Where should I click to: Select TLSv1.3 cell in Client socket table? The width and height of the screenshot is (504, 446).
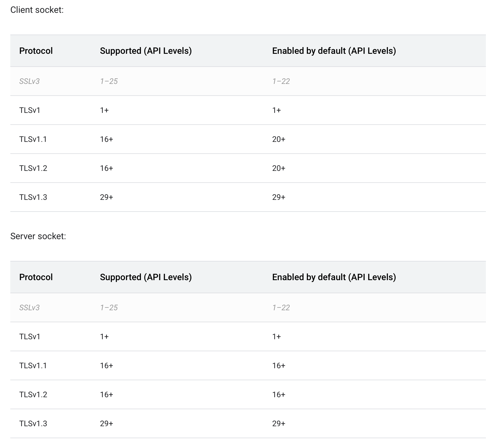[x=33, y=197]
